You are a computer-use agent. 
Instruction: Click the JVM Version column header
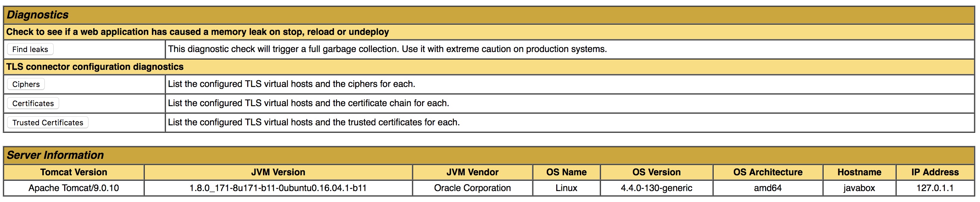278,172
